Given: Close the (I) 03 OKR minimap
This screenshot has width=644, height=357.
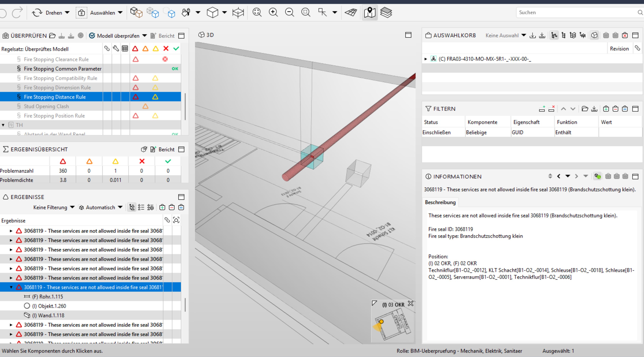Looking at the screenshot, I should tap(410, 304).
